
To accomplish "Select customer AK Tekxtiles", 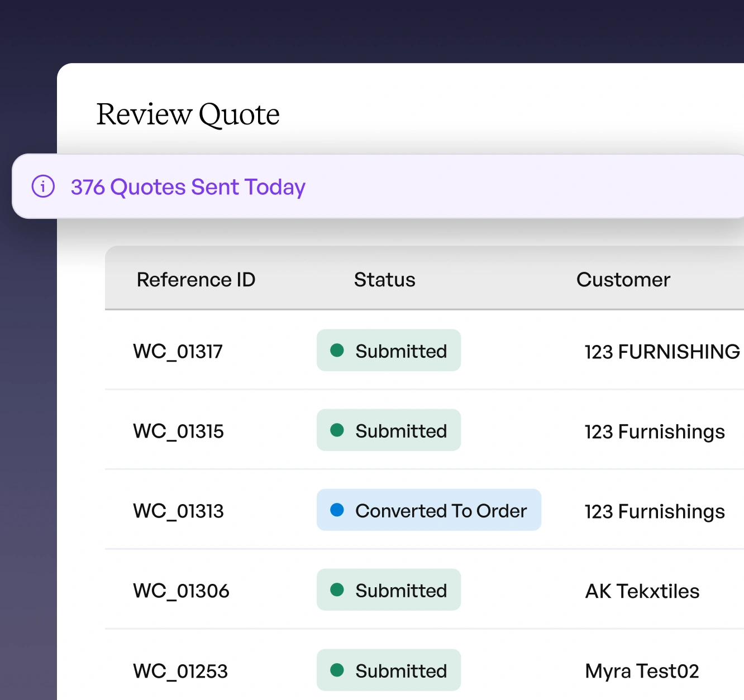I will pyautogui.click(x=642, y=591).
